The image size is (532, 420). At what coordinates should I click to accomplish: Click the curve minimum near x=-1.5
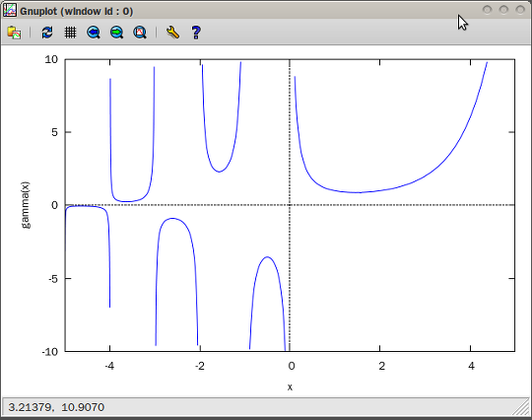[219, 172]
